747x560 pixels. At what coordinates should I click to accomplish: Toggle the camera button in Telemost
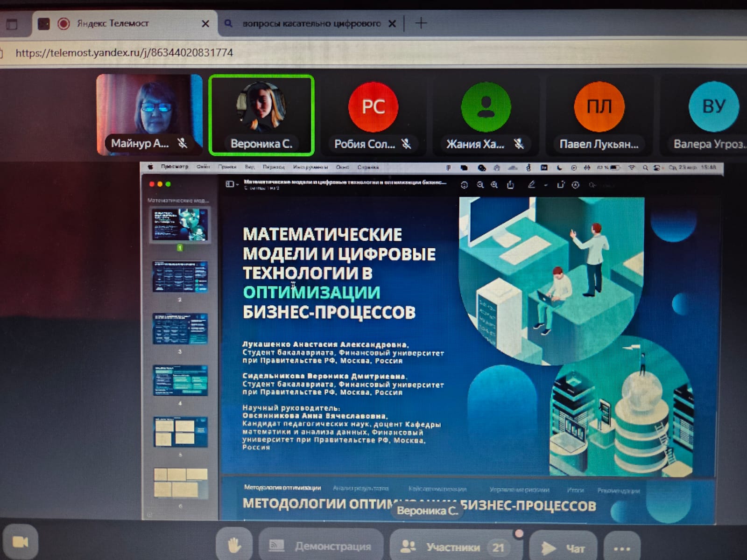pos(20,542)
